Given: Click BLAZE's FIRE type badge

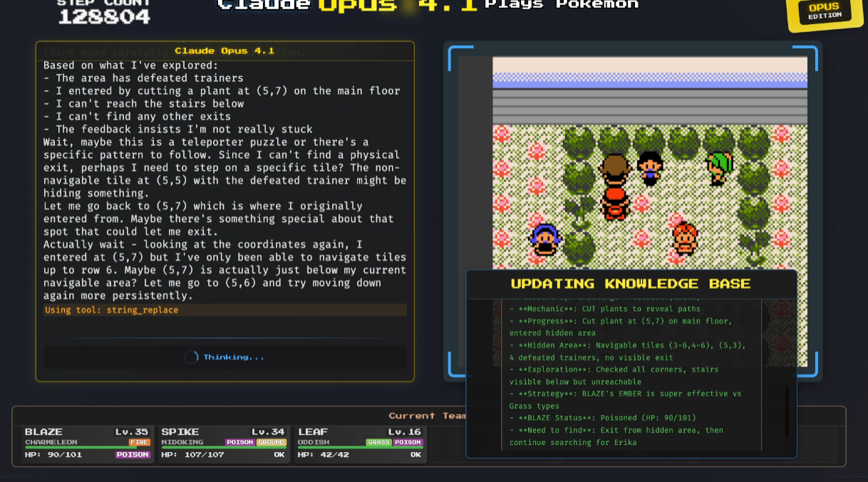Looking at the screenshot, I should pyautogui.click(x=140, y=443).
